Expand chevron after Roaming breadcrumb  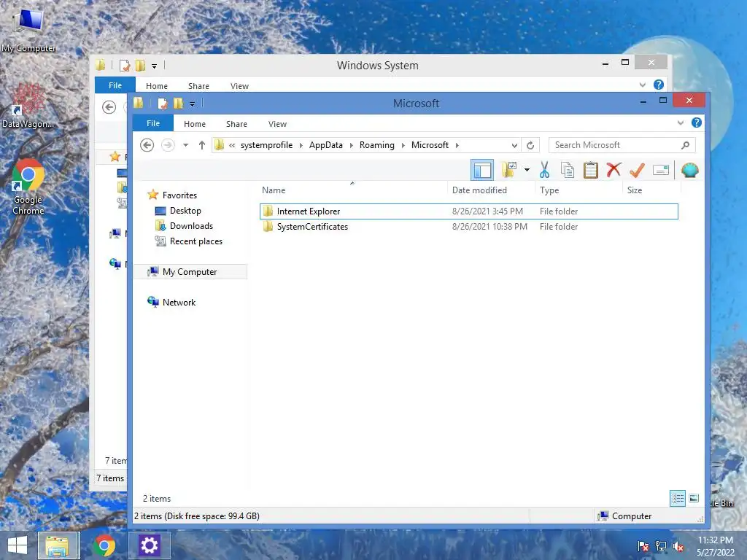coord(403,145)
